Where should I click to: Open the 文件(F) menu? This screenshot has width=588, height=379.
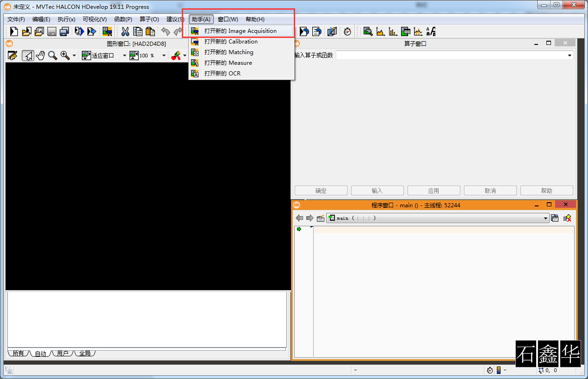click(16, 19)
